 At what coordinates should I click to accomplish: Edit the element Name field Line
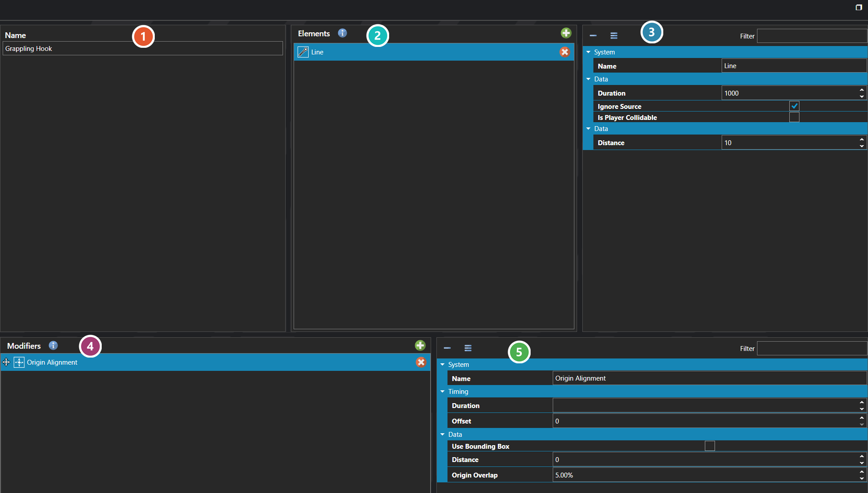pos(794,66)
